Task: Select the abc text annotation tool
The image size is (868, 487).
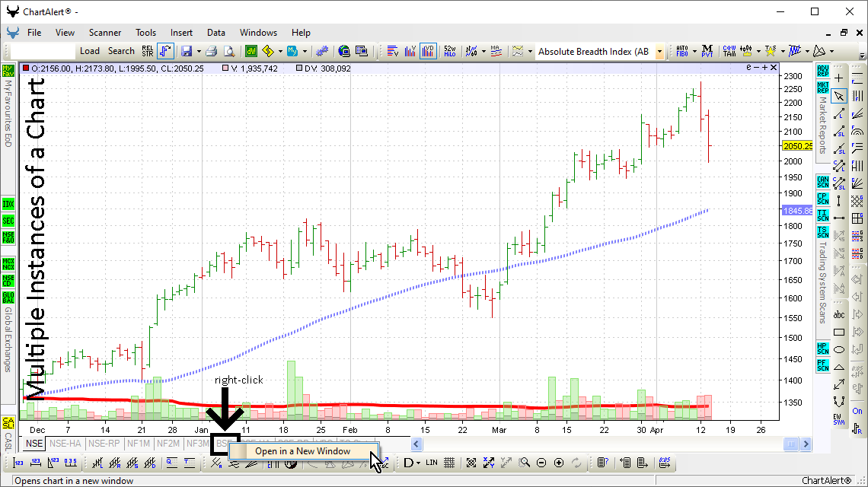Action: (x=839, y=315)
